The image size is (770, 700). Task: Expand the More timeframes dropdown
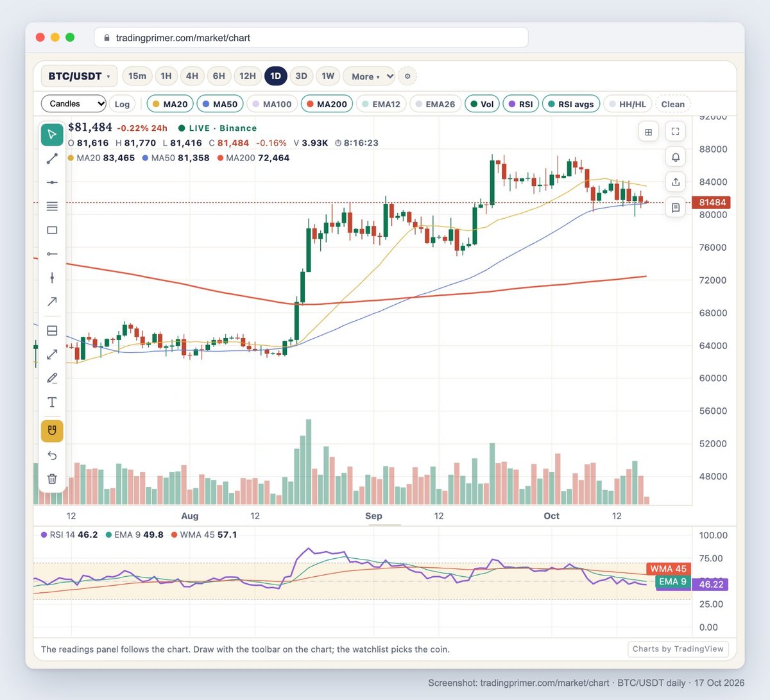tap(368, 76)
